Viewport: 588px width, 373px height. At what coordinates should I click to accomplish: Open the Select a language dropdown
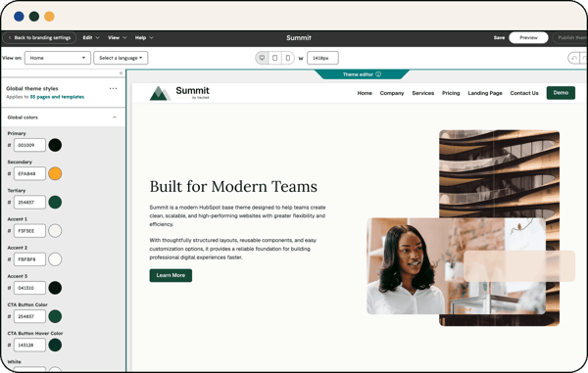[x=121, y=58]
